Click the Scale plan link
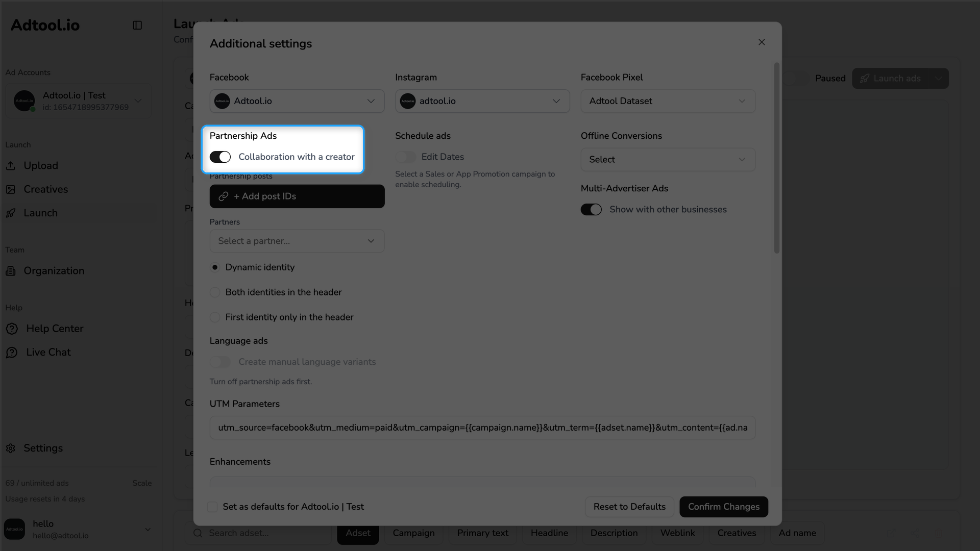This screenshot has height=551, width=980. coord(142,483)
